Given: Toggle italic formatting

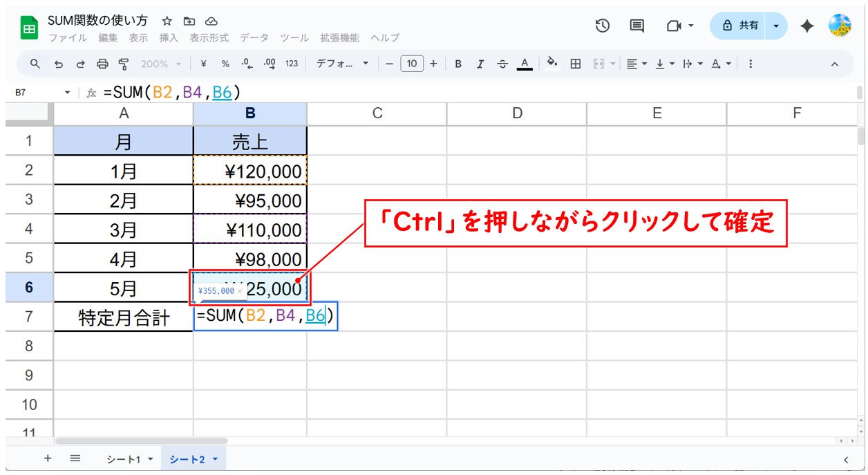Looking at the screenshot, I should [480, 64].
